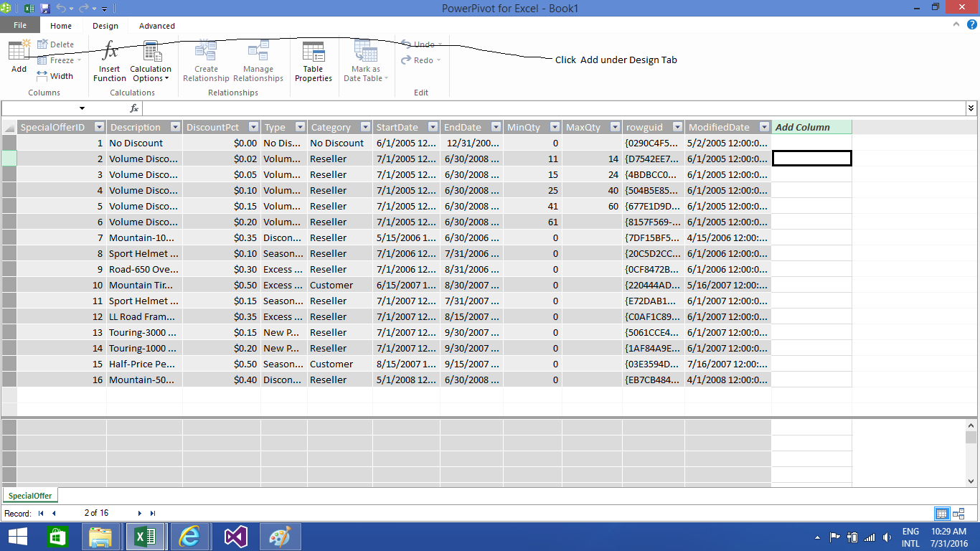The width and height of the screenshot is (980, 551).
Task: Click Add to create a new column
Action: click(x=18, y=57)
